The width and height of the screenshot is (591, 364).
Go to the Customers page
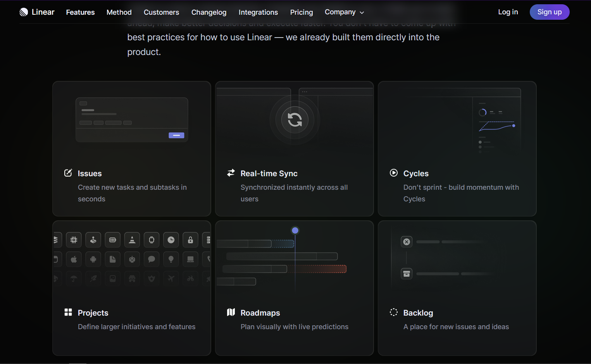point(161,12)
